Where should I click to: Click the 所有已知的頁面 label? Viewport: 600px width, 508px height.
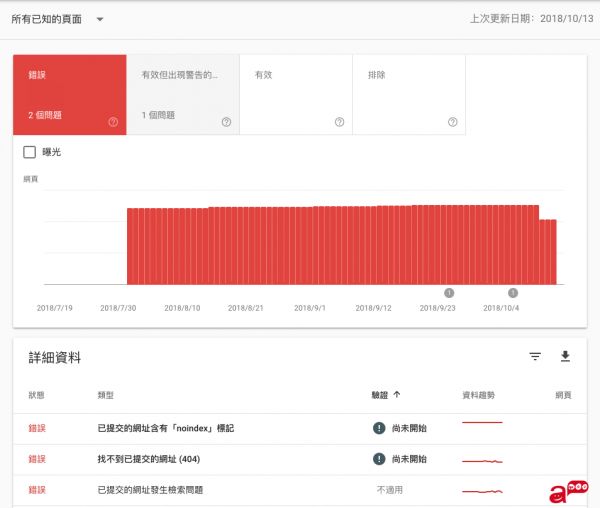(x=46, y=19)
